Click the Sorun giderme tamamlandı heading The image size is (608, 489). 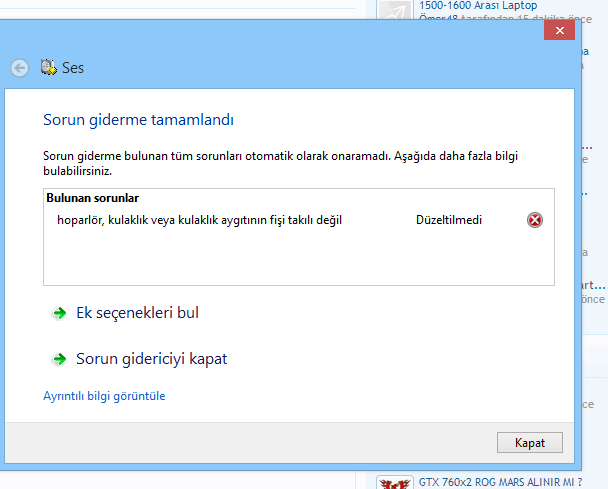coord(138,120)
